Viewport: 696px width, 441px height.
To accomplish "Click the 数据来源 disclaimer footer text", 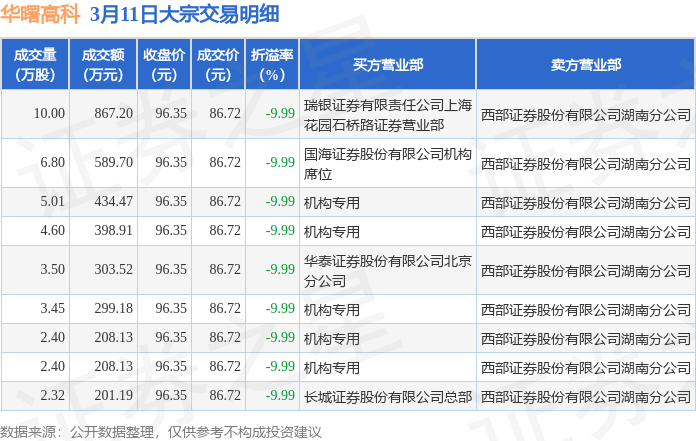I will point(161,432).
